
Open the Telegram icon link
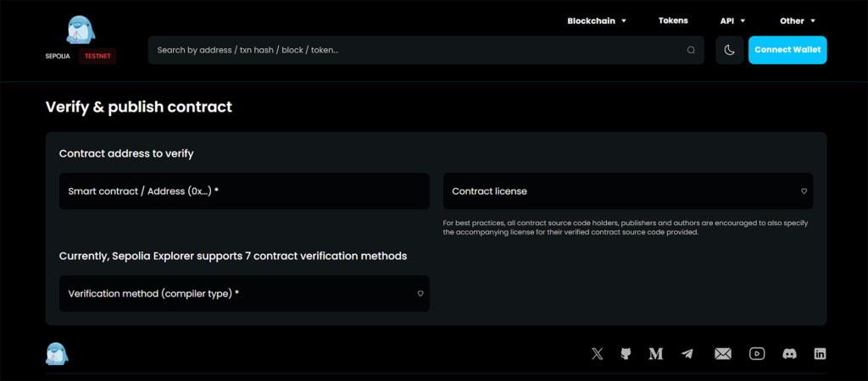687,354
